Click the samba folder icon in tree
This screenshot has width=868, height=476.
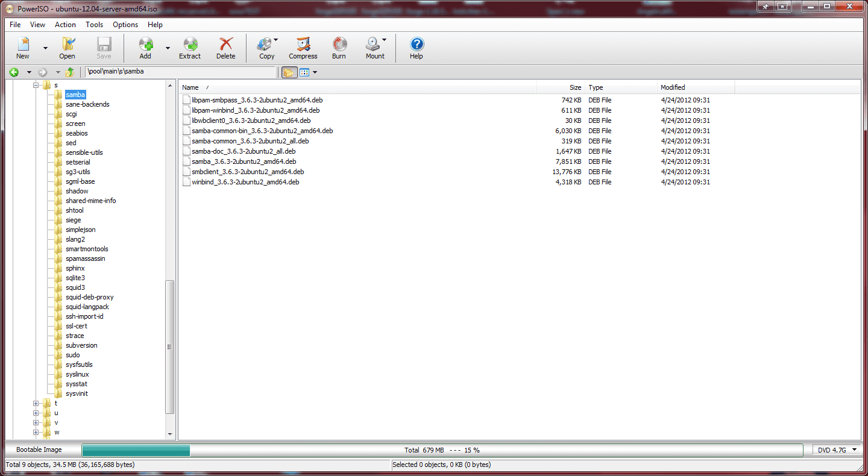(58, 95)
